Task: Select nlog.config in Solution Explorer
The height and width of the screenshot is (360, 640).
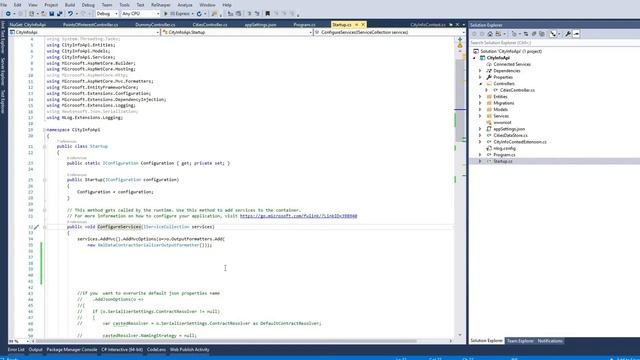Action: (504, 149)
